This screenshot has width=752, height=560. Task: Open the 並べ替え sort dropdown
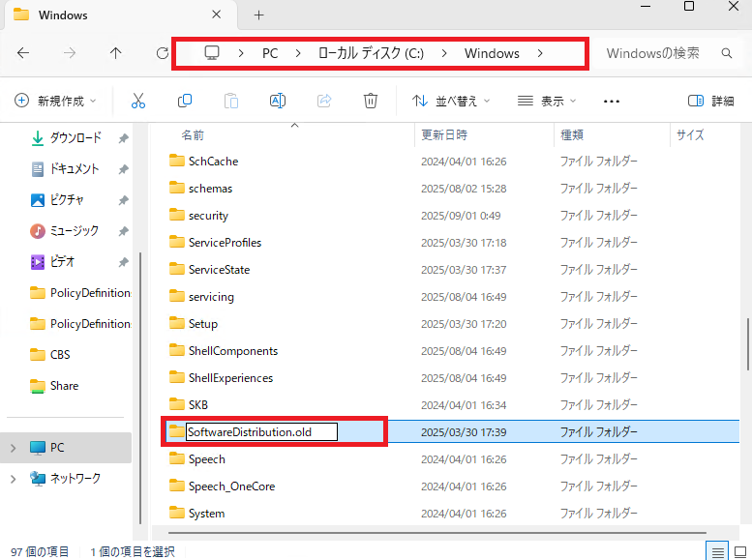click(x=451, y=101)
